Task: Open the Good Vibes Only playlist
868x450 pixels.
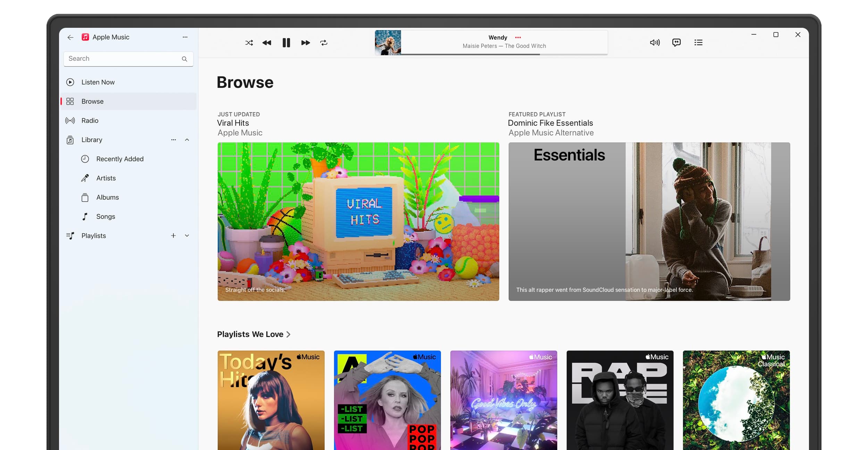Action: coord(504,400)
